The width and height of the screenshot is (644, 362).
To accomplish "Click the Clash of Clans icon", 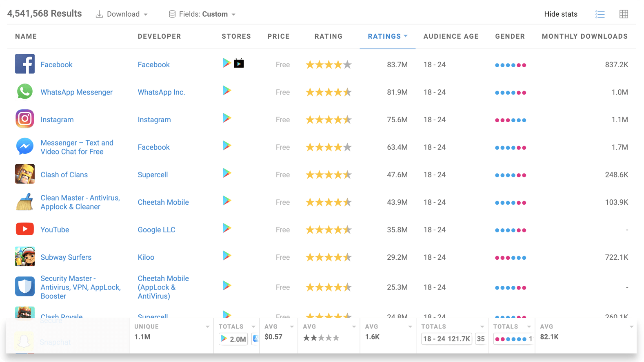I will pyautogui.click(x=25, y=174).
